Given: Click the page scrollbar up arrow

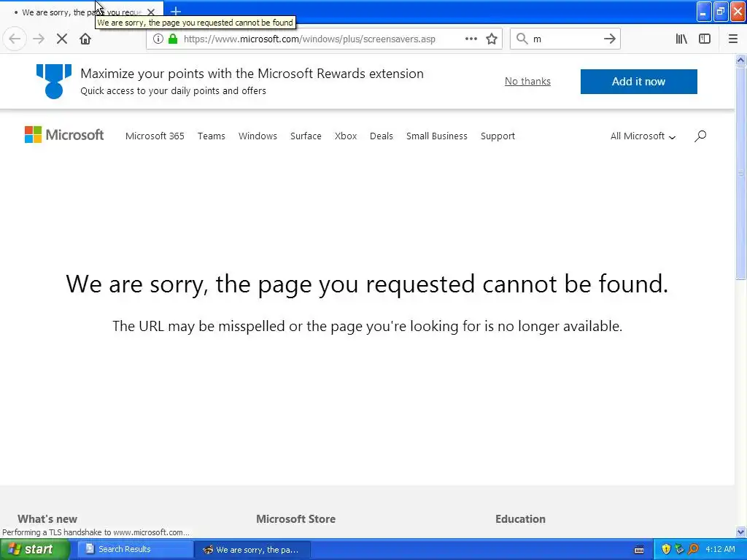Looking at the screenshot, I should (x=740, y=60).
